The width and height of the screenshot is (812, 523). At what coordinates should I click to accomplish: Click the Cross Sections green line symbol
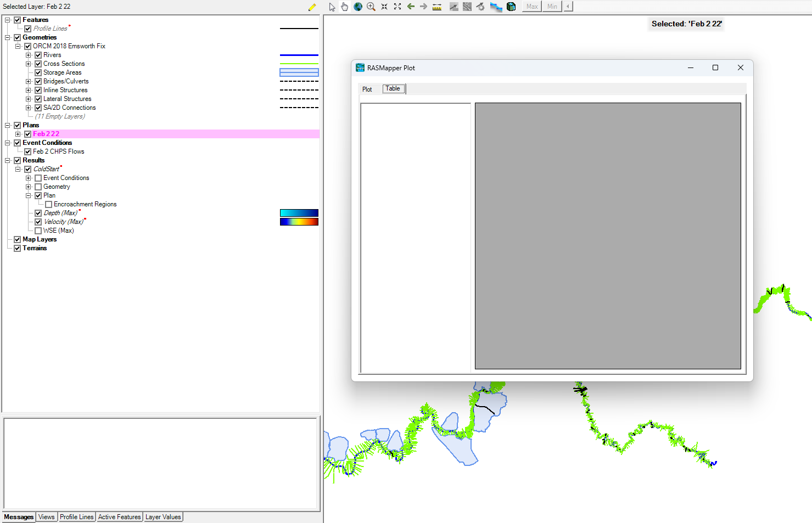(299, 64)
